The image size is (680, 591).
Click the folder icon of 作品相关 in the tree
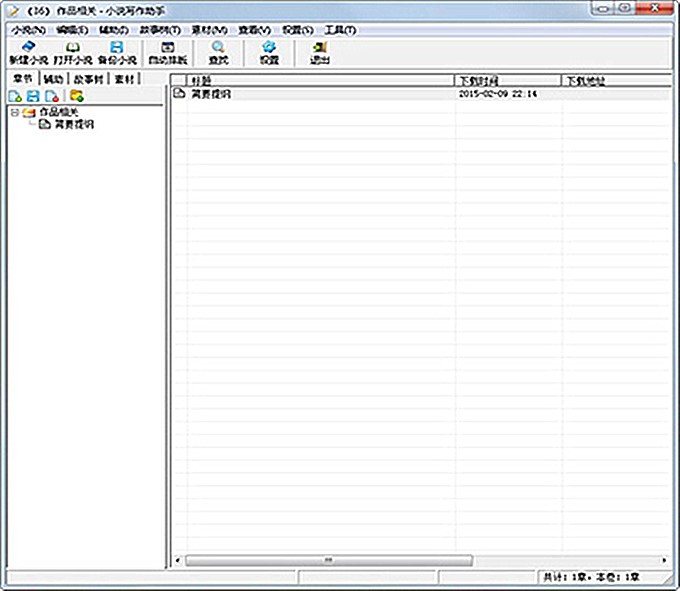[x=29, y=112]
